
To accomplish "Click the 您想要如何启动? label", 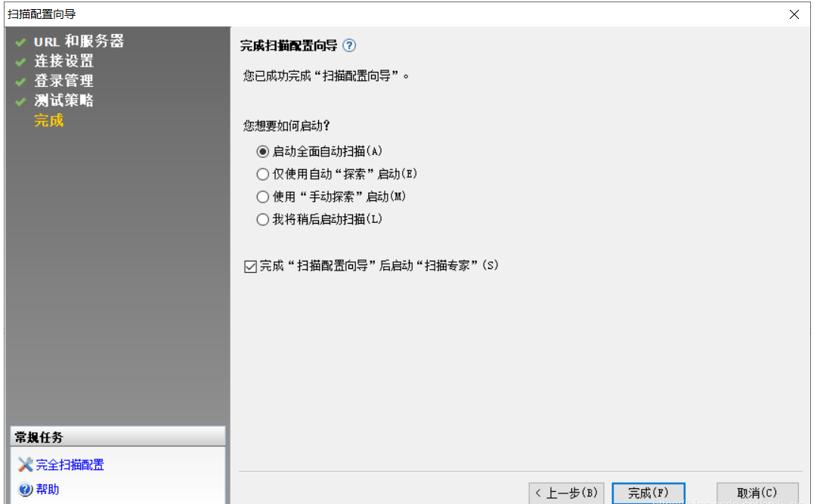I will (286, 125).
